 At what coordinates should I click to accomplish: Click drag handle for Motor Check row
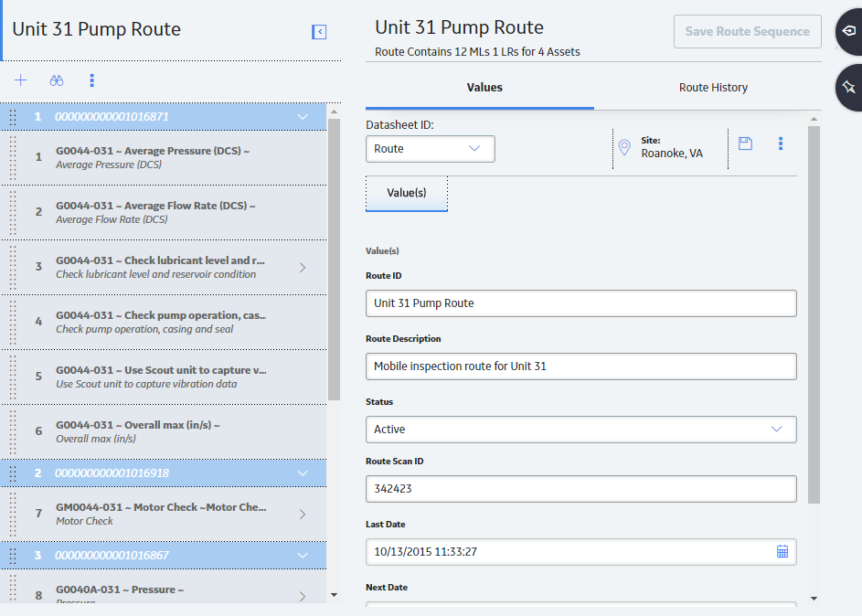tap(13, 515)
